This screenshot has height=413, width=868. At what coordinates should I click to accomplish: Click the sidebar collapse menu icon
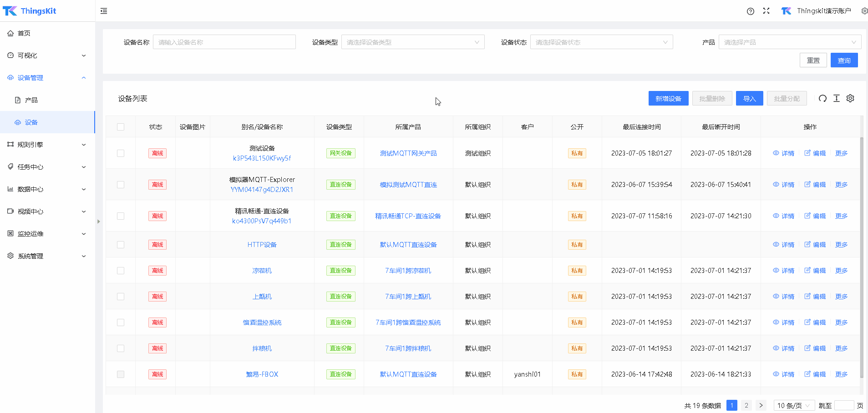[x=104, y=11]
